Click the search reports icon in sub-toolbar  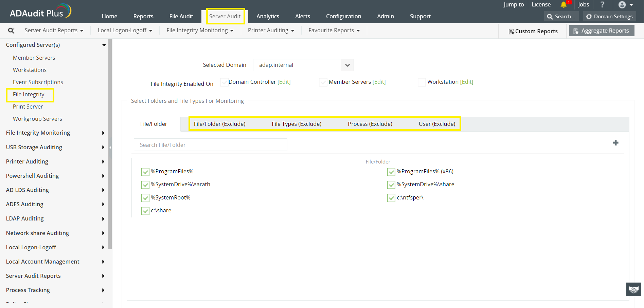[x=11, y=31]
